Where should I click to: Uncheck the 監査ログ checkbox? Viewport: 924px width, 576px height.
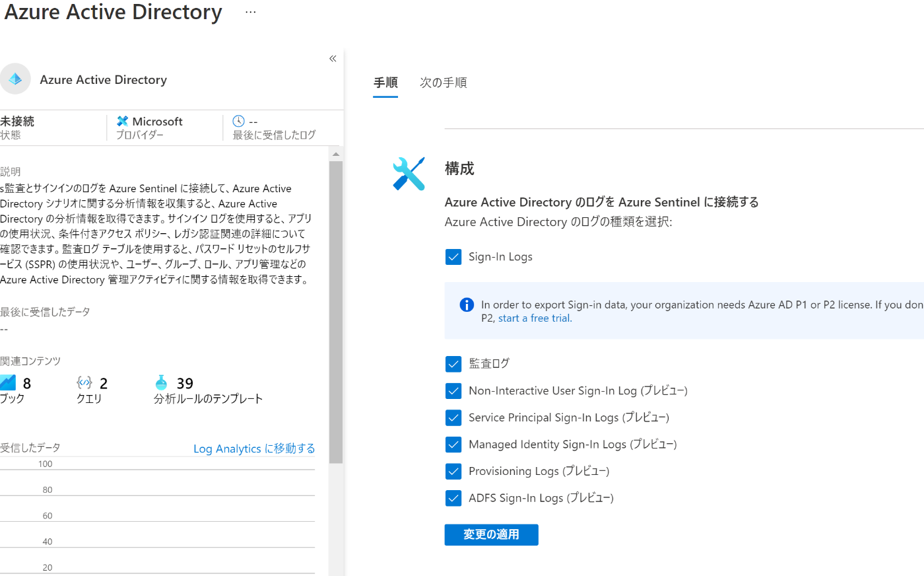click(x=453, y=364)
